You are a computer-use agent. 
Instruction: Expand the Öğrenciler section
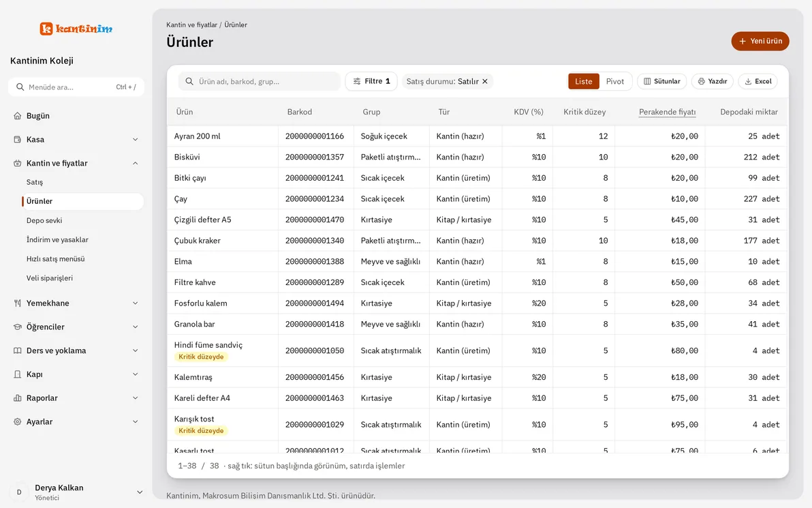(x=135, y=327)
